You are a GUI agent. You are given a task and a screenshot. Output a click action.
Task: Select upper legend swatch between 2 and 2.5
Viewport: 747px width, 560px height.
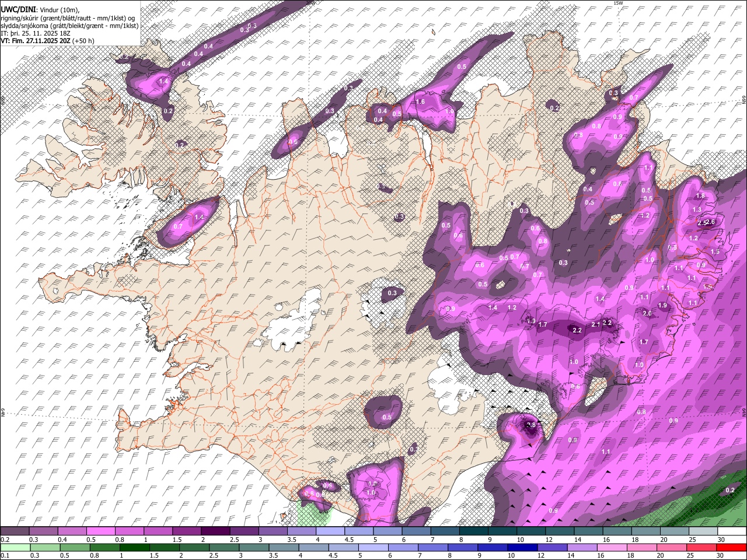click(215, 531)
